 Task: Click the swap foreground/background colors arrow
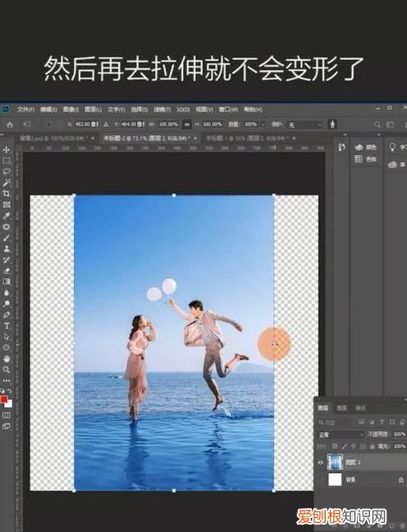(x=10, y=391)
